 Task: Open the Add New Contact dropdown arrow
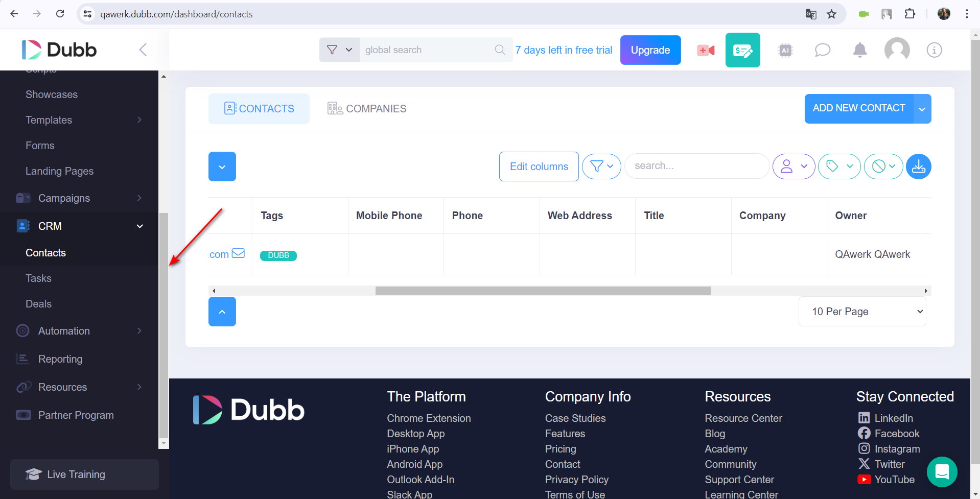922,109
